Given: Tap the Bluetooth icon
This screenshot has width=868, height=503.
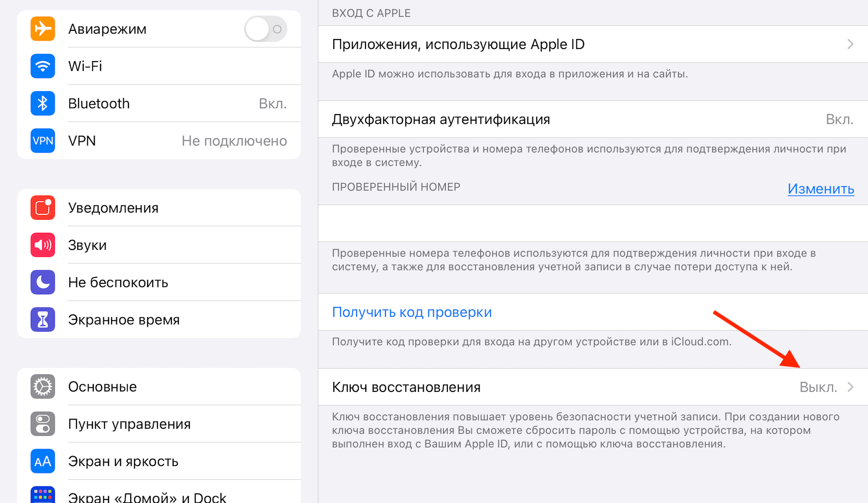Looking at the screenshot, I should pos(43,103).
